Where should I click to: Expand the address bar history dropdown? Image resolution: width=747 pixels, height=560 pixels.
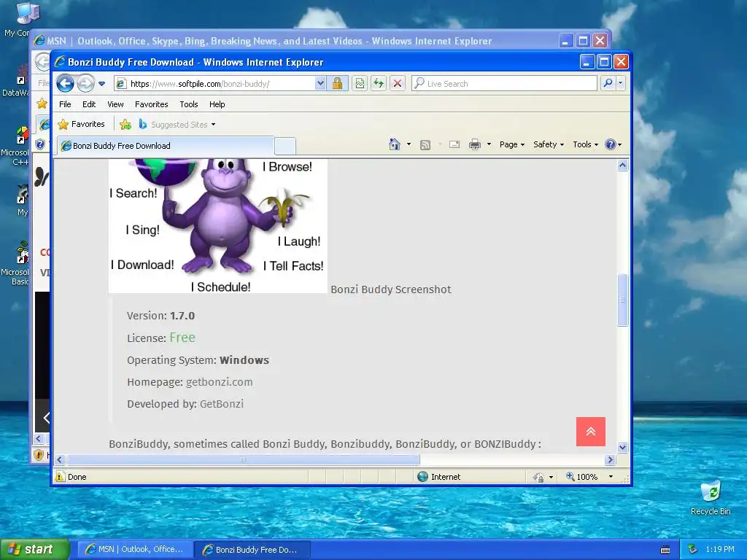pyautogui.click(x=321, y=84)
